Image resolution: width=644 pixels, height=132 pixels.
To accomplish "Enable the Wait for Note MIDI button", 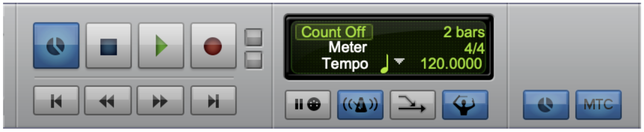I will 308,105.
